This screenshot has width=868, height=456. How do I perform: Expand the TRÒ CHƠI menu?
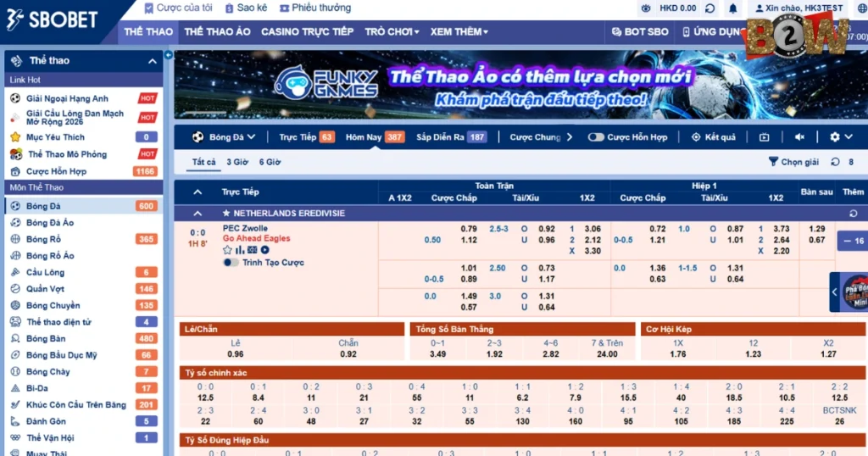(x=392, y=31)
